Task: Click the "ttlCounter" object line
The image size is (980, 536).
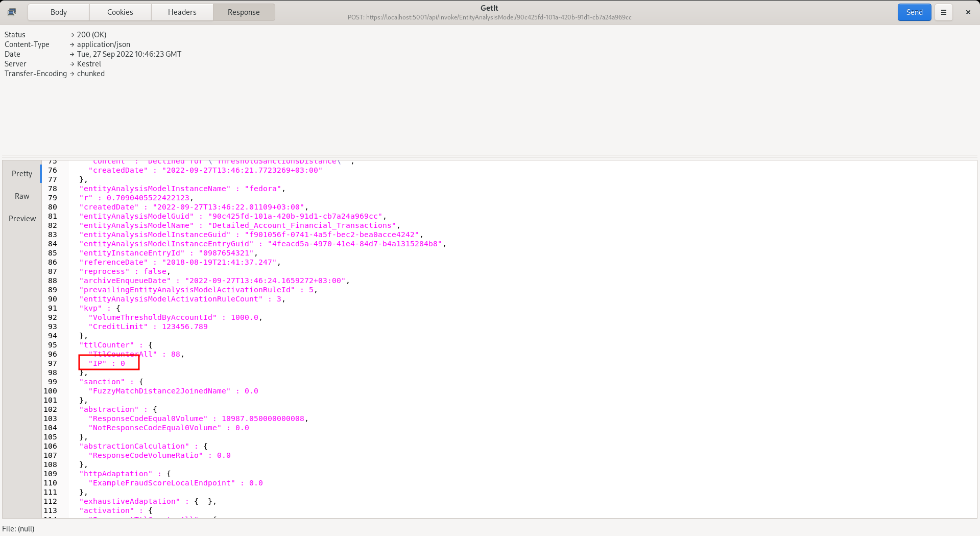Action: click(x=116, y=345)
